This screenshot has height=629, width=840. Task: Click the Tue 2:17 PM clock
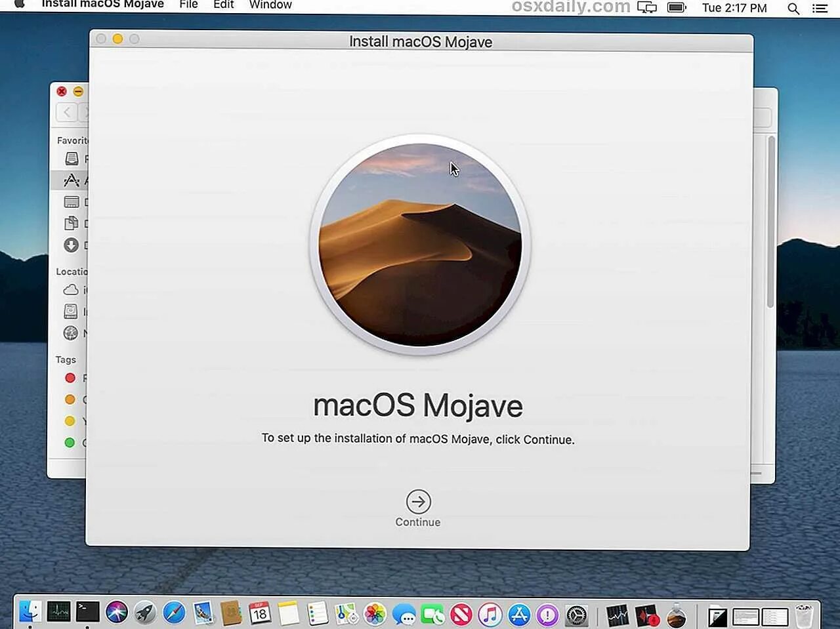click(734, 8)
